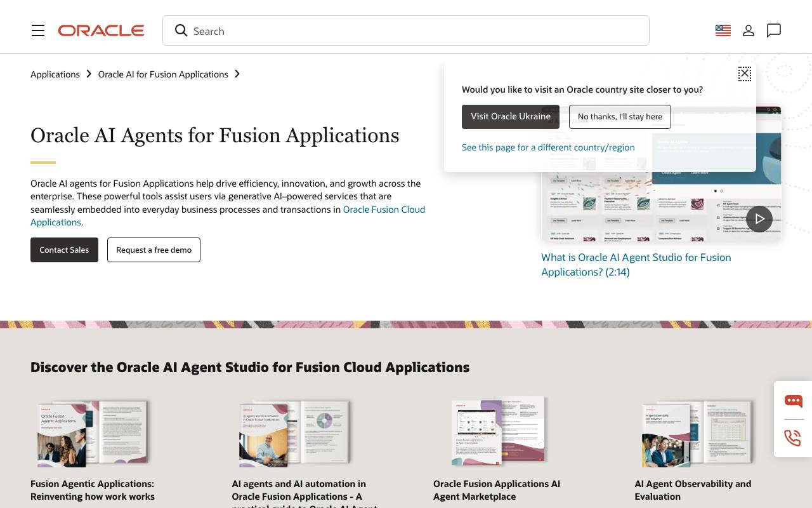This screenshot has height=508, width=812.
Task: Open the AI Agent Marketplace brochure thumbnail
Action: (x=499, y=431)
